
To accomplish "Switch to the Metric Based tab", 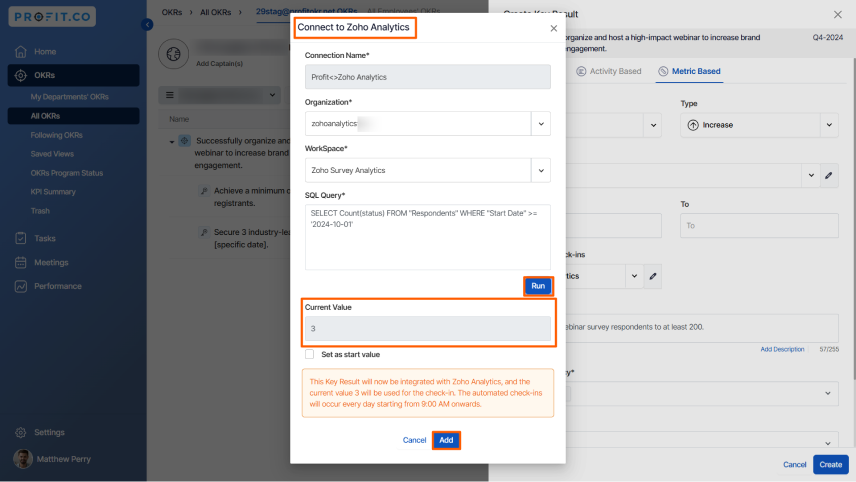I will coord(689,71).
